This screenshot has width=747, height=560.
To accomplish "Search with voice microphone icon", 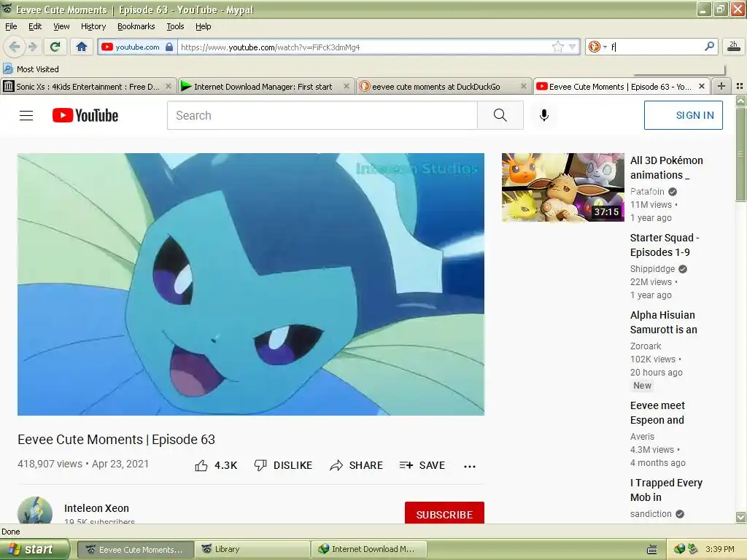I will pyautogui.click(x=544, y=115).
